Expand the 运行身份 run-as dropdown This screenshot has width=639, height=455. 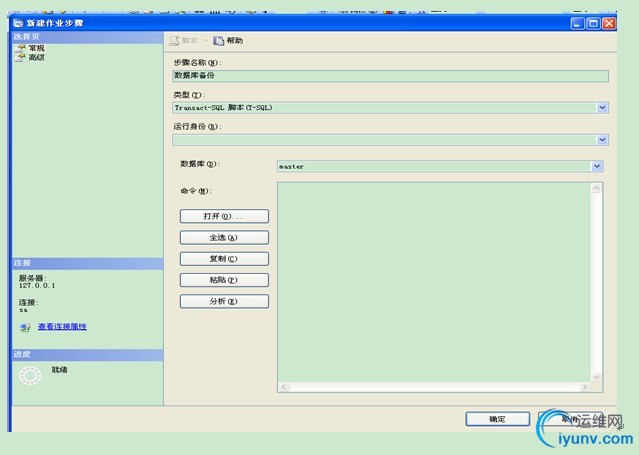[x=602, y=140]
